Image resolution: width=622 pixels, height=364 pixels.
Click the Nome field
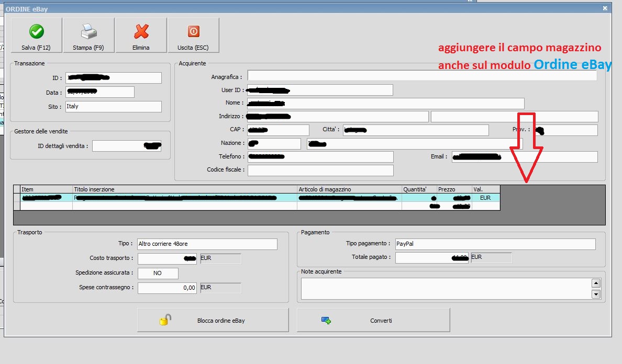coord(385,103)
